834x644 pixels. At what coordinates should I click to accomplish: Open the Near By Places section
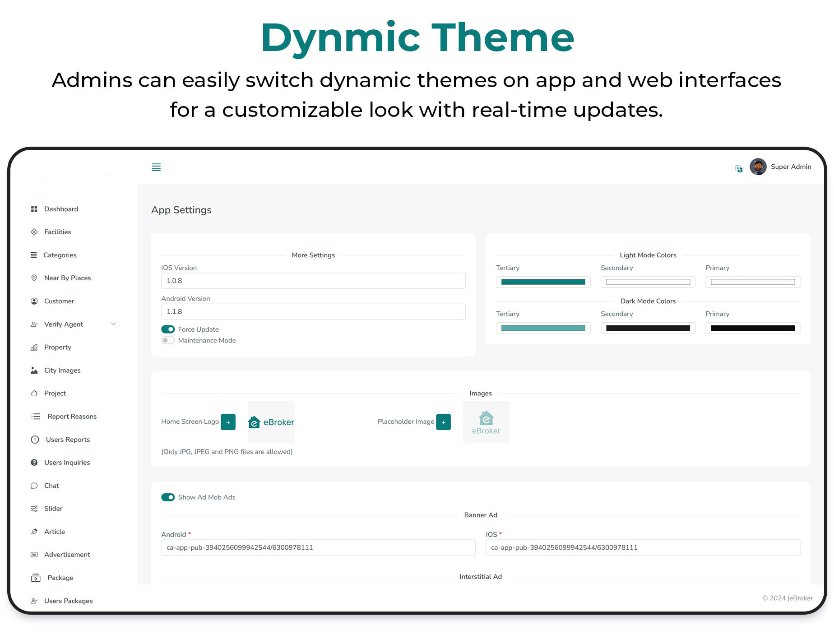tap(67, 278)
